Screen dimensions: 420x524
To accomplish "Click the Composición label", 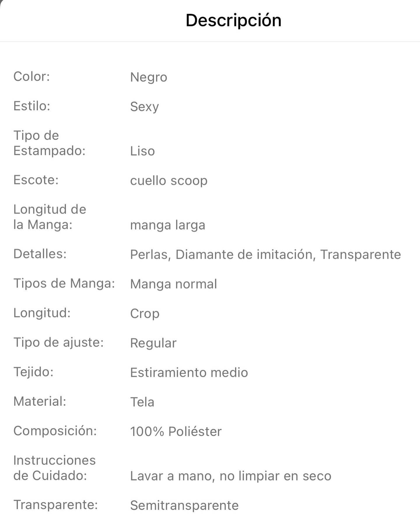I will click(55, 431).
